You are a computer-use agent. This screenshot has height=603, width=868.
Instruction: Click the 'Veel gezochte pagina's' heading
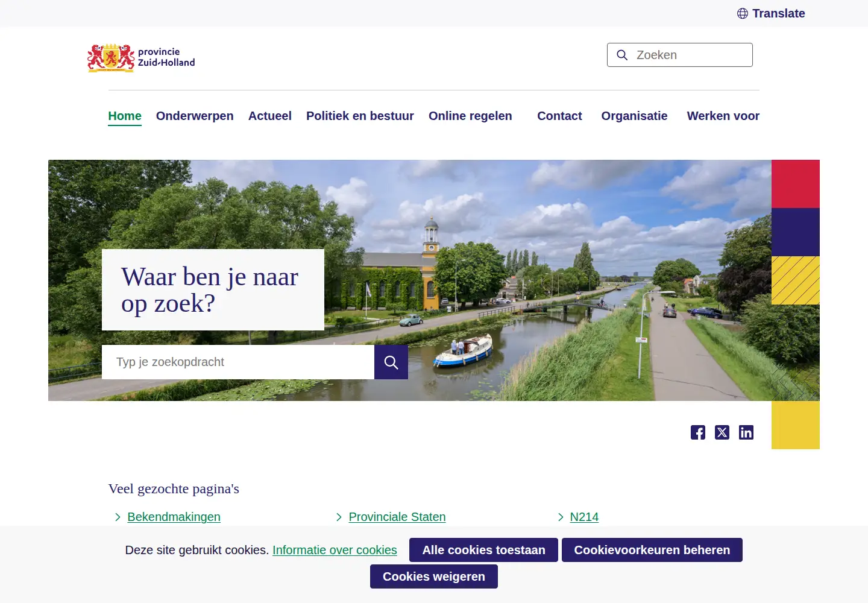click(174, 488)
